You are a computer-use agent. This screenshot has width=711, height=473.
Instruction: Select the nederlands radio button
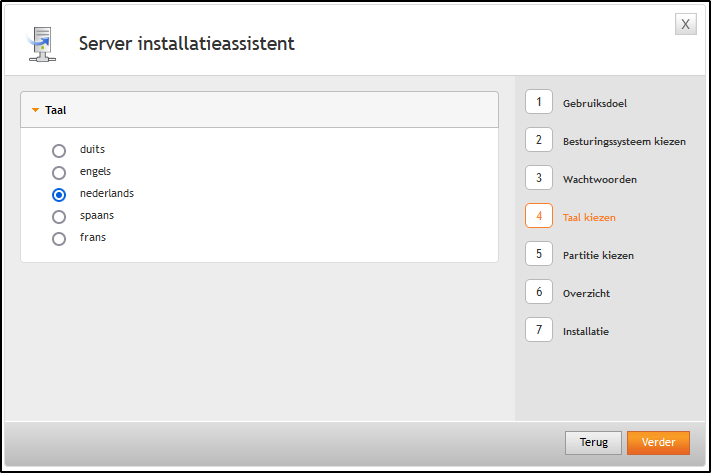[x=59, y=194]
